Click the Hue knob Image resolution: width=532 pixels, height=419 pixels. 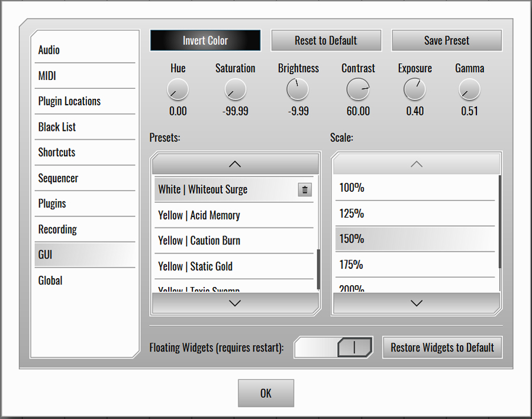click(x=178, y=89)
